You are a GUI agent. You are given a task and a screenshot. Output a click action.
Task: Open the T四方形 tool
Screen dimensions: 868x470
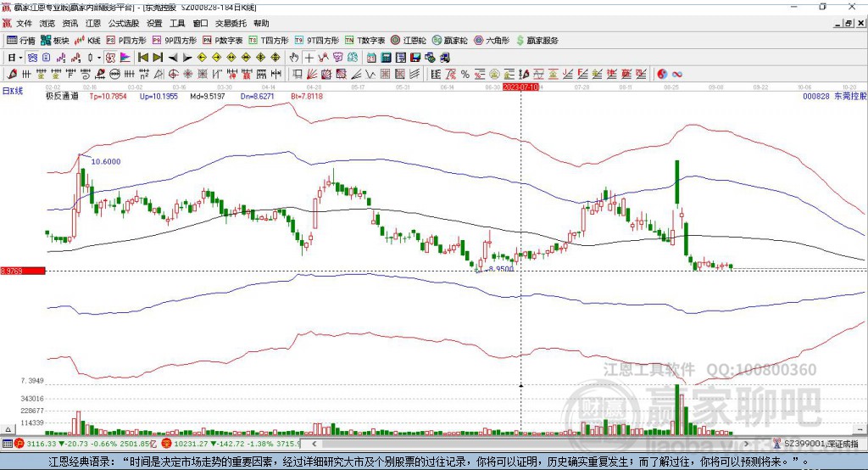point(269,41)
